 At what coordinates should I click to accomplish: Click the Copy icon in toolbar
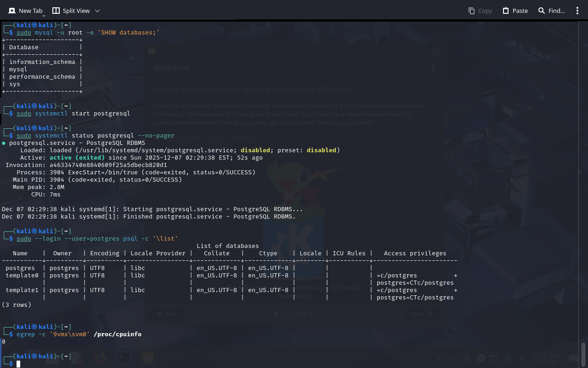click(x=471, y=11)
